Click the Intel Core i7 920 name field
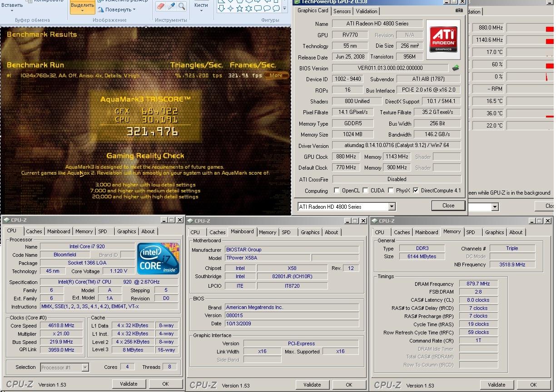This screenshot has height=392, width=556. tap(88, 247)
